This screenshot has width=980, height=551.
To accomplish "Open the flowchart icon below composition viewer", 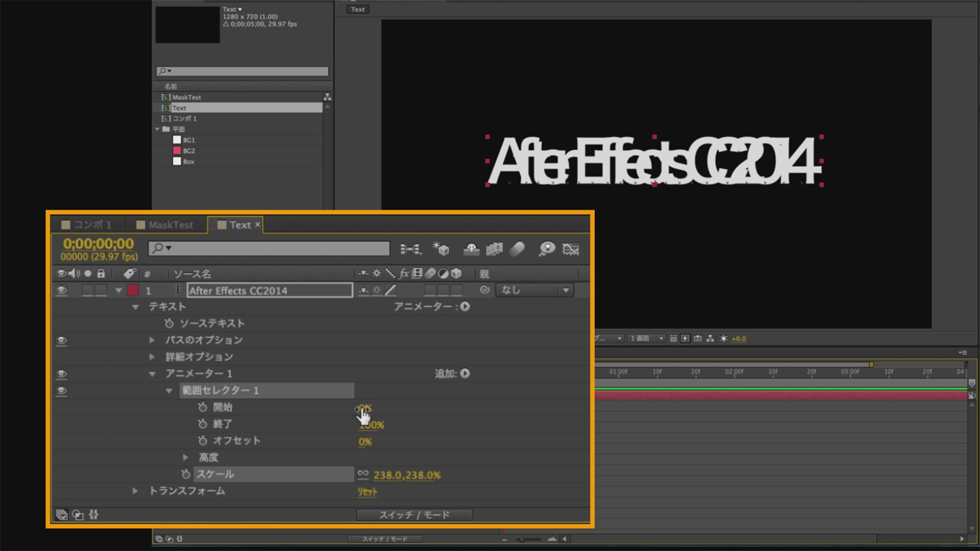I will click(x=710, y=338).
